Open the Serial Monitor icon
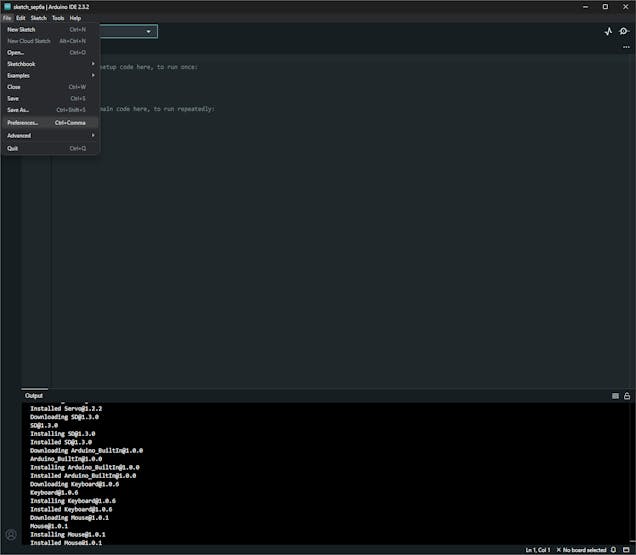This screenshot has width=636, height=555. point(624,31)
